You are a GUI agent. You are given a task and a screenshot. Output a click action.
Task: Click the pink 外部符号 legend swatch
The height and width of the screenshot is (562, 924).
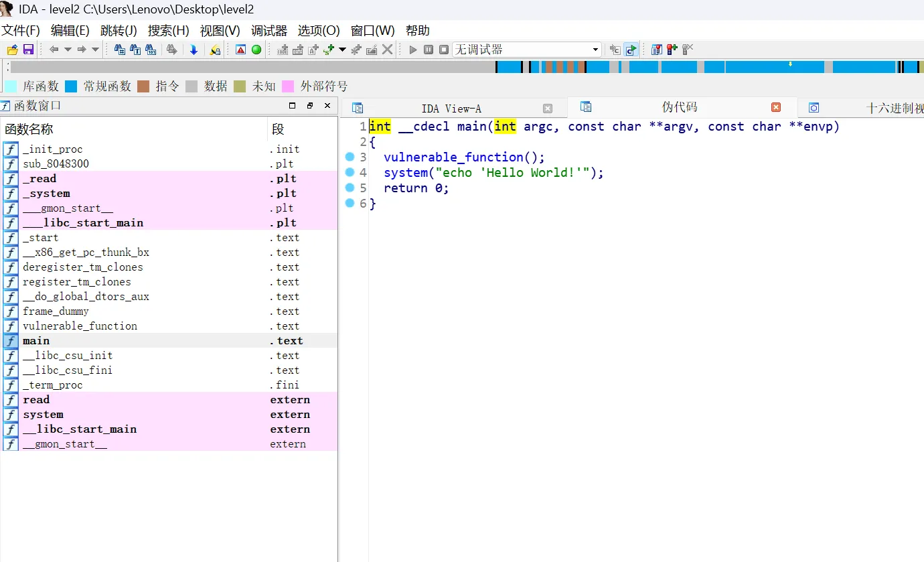click(288, 86)
